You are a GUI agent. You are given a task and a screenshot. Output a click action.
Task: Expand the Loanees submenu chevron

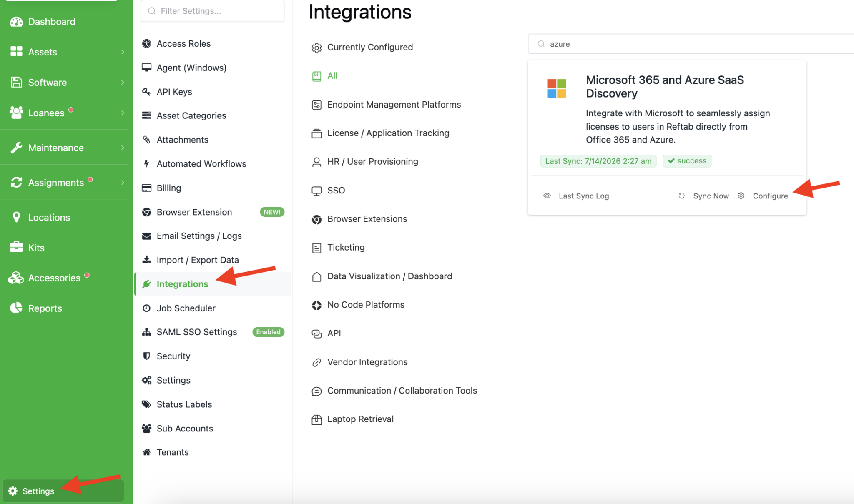123,113
